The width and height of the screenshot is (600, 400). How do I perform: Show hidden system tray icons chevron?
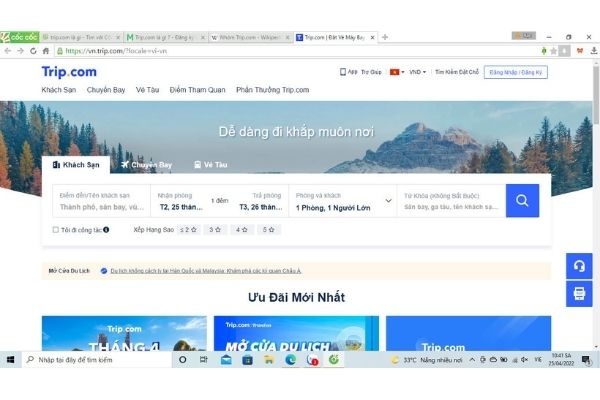[472, 360]
